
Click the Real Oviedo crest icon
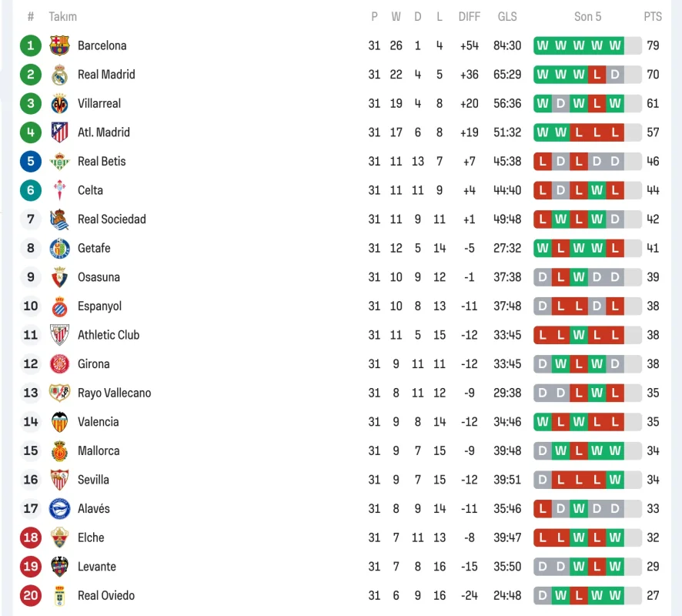coord(59,595)
